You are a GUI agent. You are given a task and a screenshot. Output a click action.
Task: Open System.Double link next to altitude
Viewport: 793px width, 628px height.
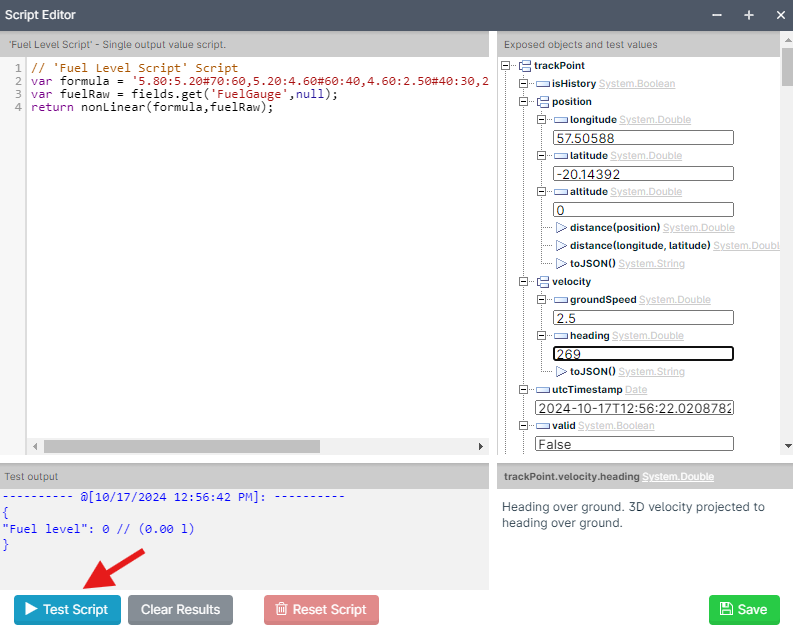(x=646, y=192)
